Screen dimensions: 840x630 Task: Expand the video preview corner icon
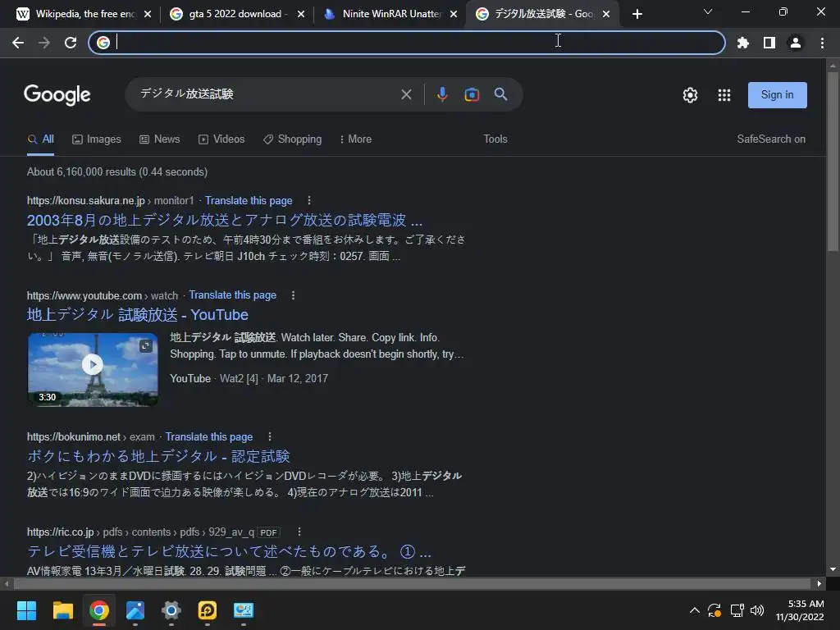click(x=146, y=345)
